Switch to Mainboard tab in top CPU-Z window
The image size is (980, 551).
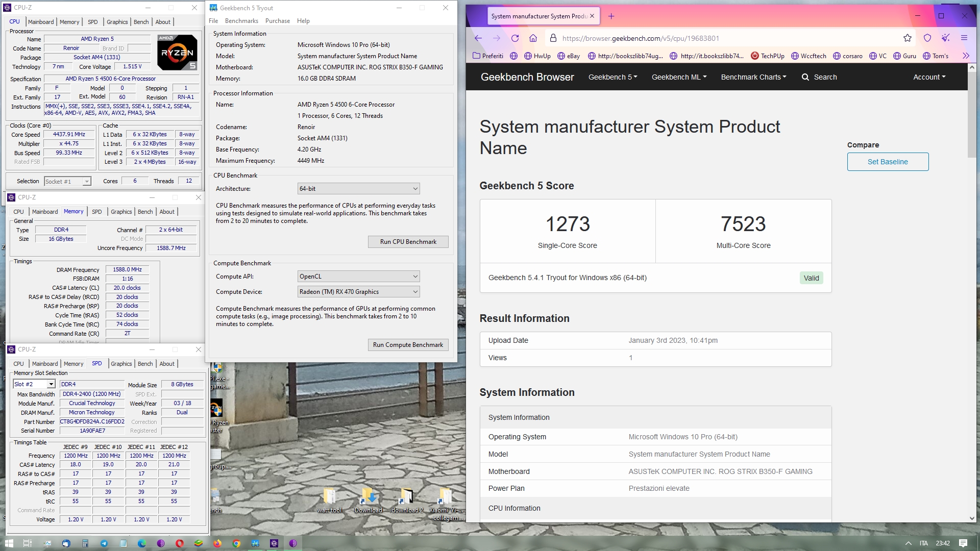[41, 22]
